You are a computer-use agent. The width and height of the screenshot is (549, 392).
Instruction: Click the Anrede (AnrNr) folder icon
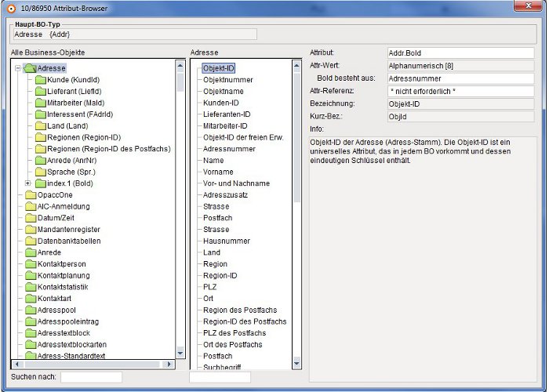[x=41, y=161]
